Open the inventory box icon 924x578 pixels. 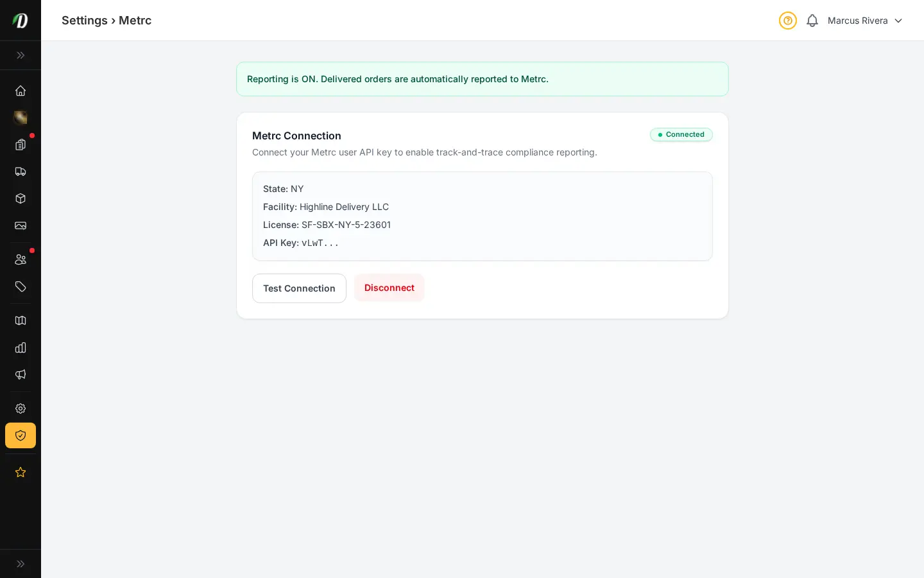[x=21, y=198]
